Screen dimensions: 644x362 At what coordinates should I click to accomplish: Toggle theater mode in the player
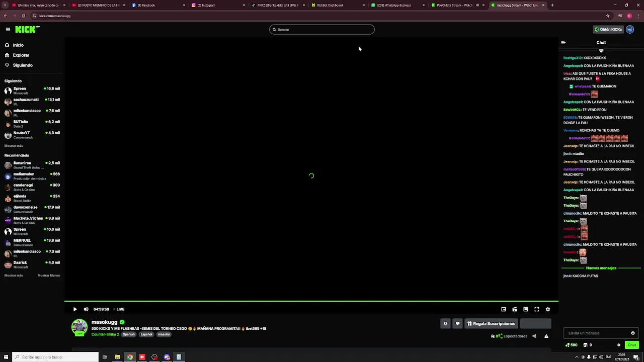tap(526, 309)
